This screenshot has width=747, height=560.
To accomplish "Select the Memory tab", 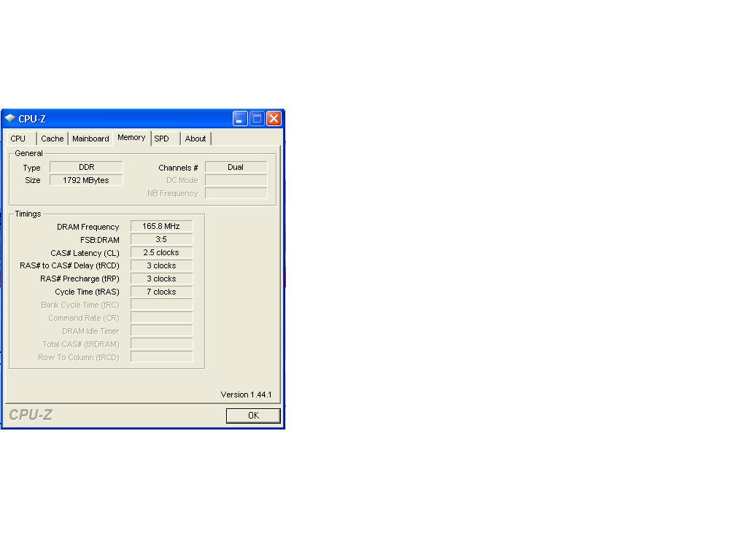I will click(x=131, y=138).
